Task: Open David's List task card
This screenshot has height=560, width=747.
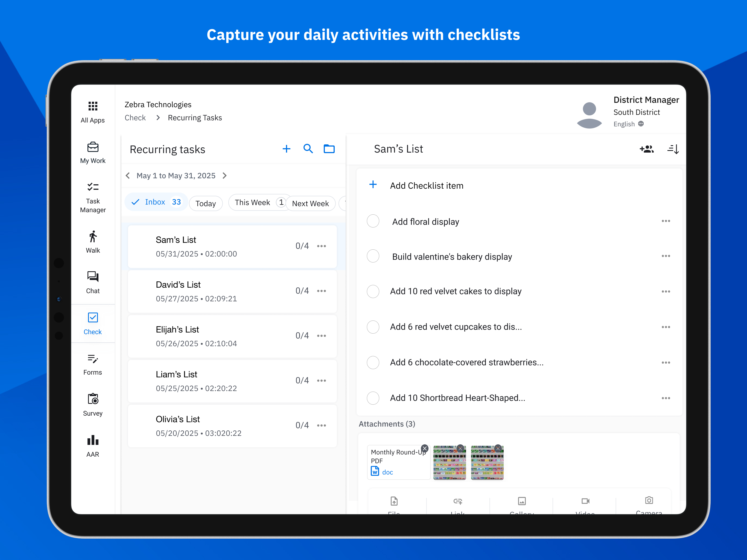Action: pos(232,291)
